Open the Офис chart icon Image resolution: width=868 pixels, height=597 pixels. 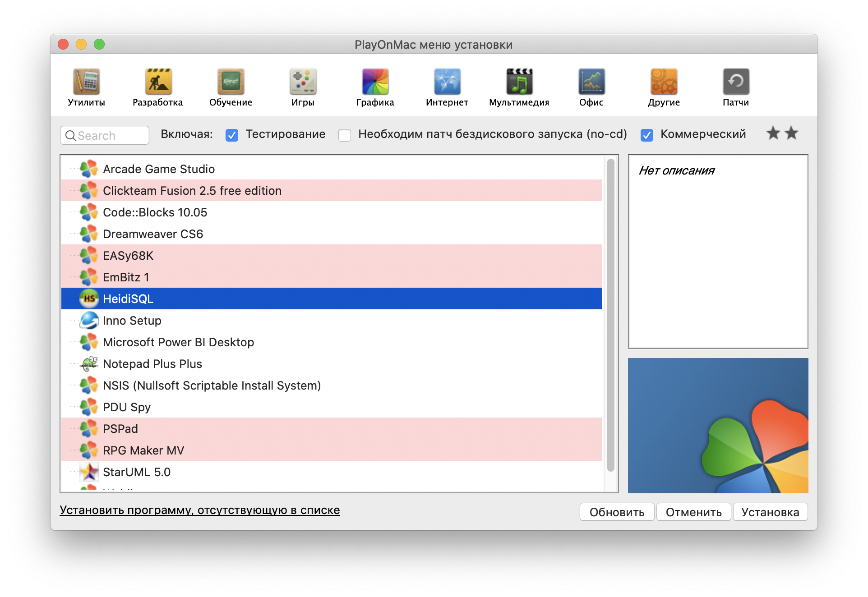[x=591, y=82]
